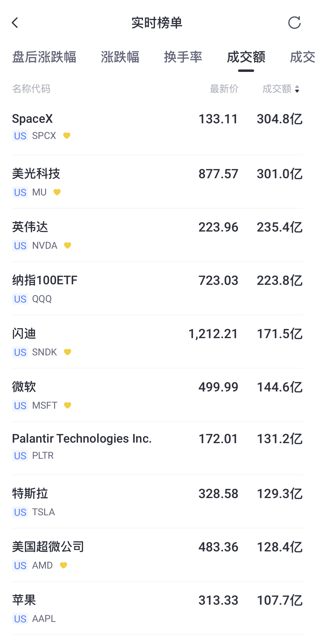Tap the 最新价 column header
This screenshot has width=315, height=644.
click(x=224, y=89)
